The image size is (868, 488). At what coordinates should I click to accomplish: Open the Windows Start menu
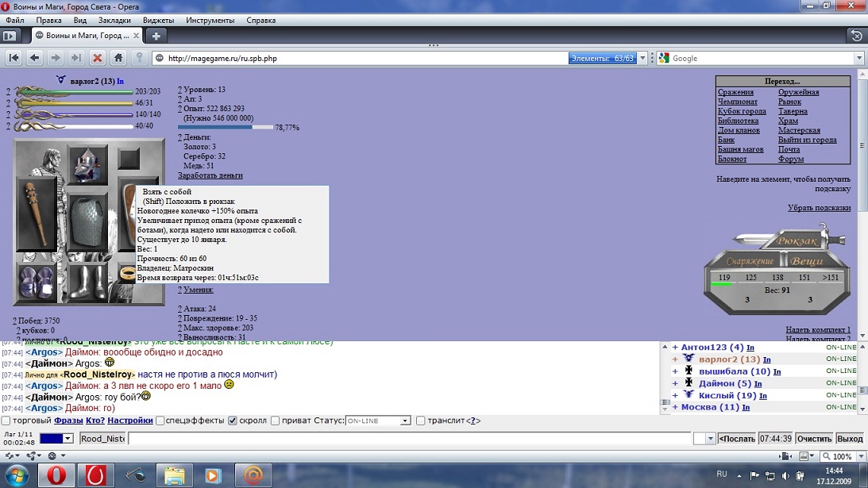(x=17, y=475)
